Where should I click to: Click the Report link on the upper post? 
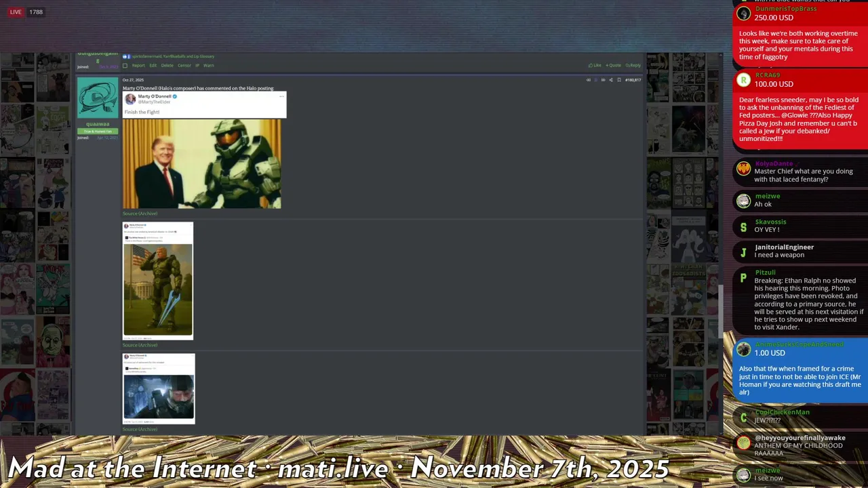point(138,66)
